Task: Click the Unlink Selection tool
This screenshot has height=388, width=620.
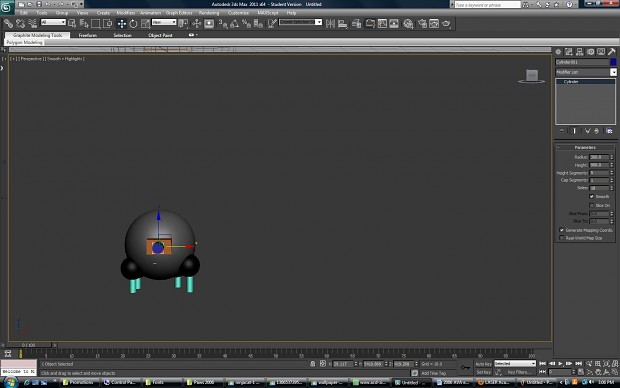Action: click(x=20, y=24)
